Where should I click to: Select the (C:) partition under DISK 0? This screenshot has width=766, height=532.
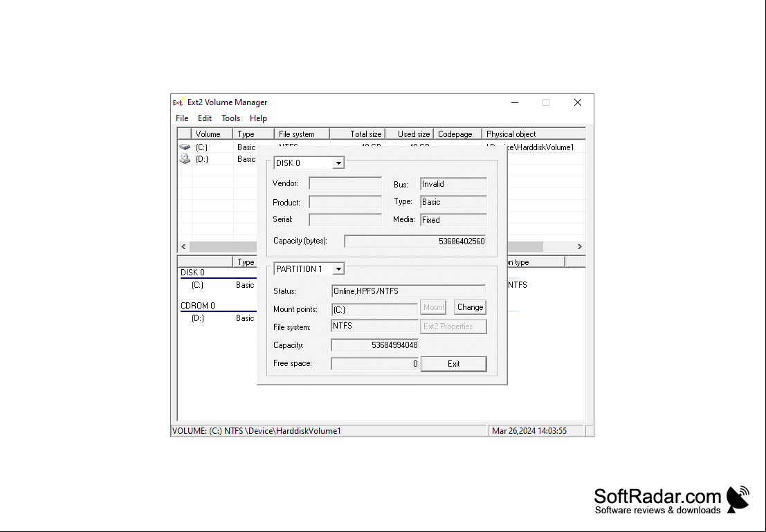pos(197,285)
